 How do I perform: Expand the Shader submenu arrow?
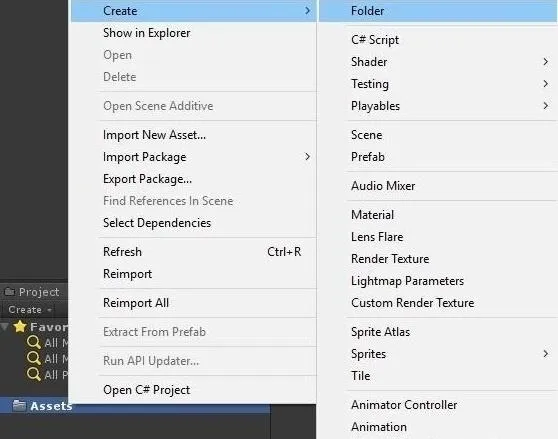(x=546, y=62)
